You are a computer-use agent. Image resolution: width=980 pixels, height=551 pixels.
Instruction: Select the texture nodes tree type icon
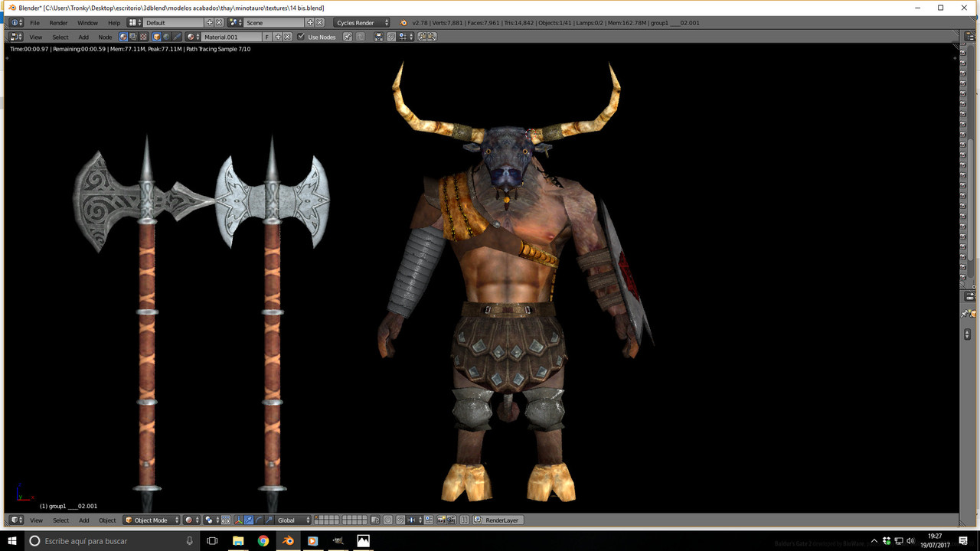point(143,37)
